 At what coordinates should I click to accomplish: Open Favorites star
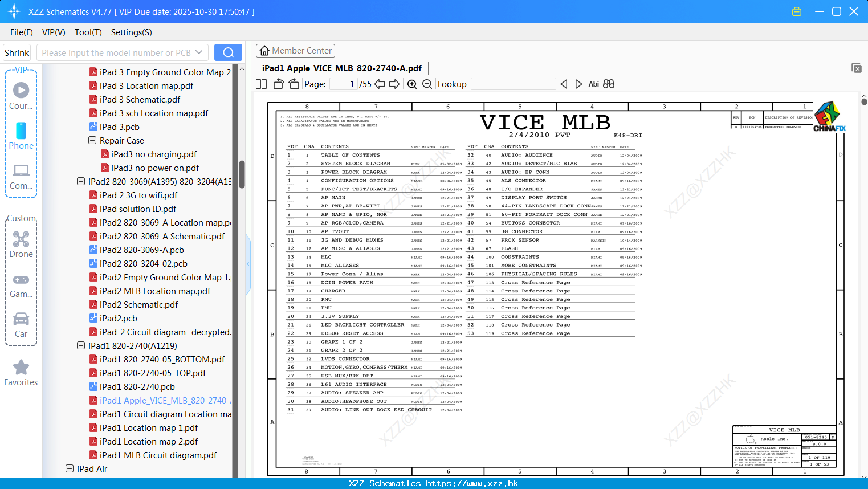click(21, 367)
